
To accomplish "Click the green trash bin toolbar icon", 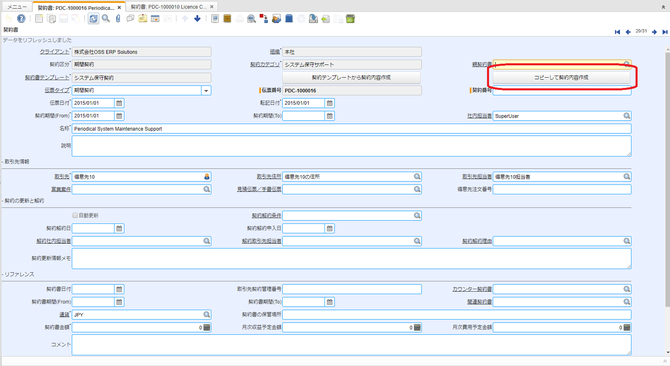I will coord(350,18).
